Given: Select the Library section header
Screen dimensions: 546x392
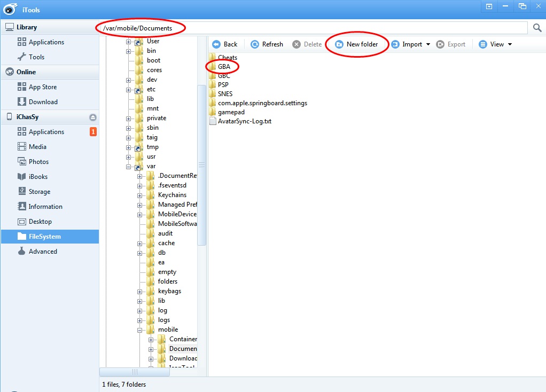Looking at the screenshot, I should 50,27.
